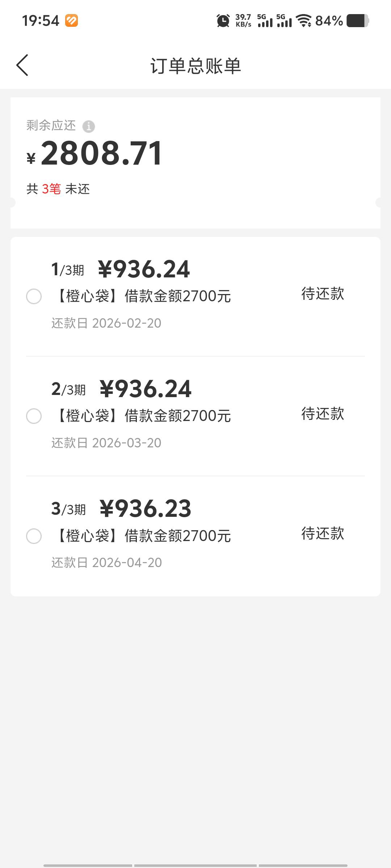Screen dimensions: 391x868
Task: Tap the 共3笔未还 summary text
Action: pyautogui.click(x=58, y=189)
